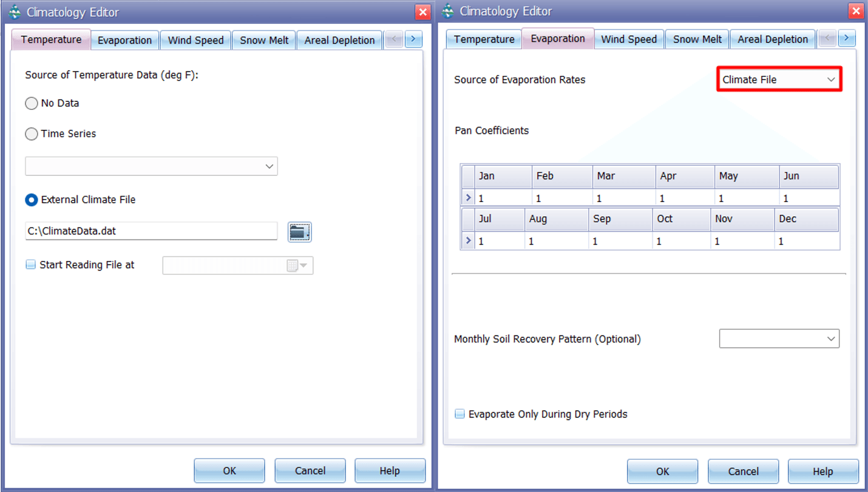The width and height of the screenshot is (868, 492).
Task: Select the No Data radio button
Action: 31,103
